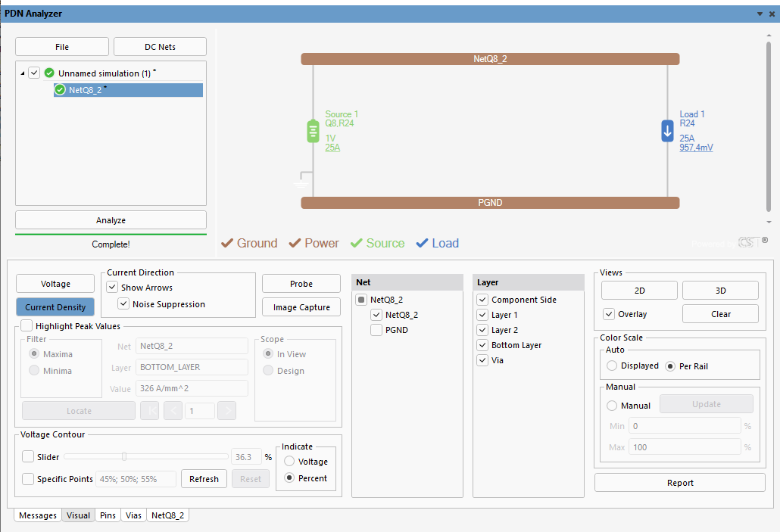Click green status icon of Unnamed simulation

point(49,73)
